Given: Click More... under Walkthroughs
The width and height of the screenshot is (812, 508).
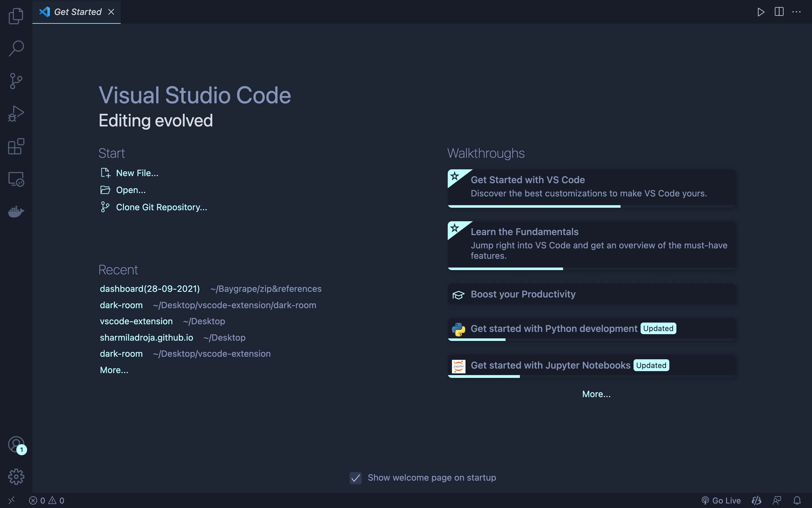Looking at the screenshot, I should click(596, 394).
